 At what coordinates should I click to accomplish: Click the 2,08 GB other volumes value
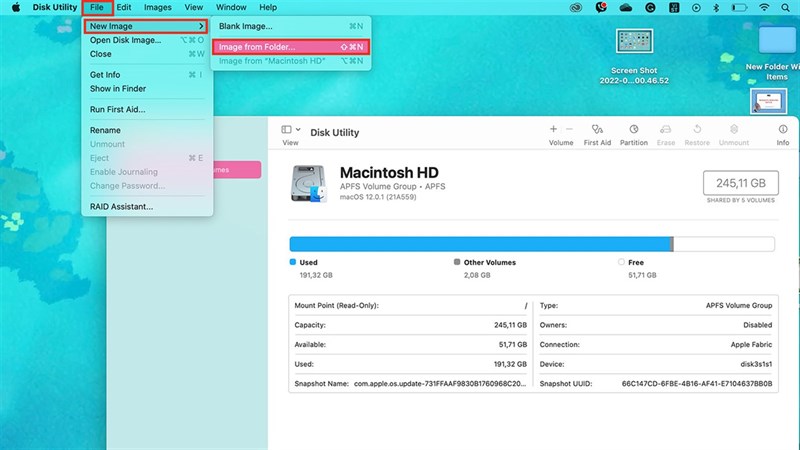(x=477, y=275)
